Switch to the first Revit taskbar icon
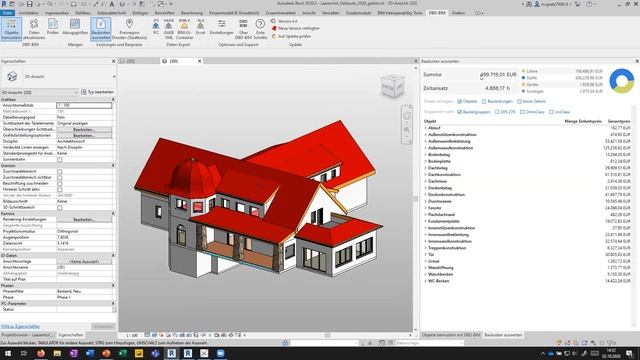Viewport: 640px width, 360px height. 171,353
